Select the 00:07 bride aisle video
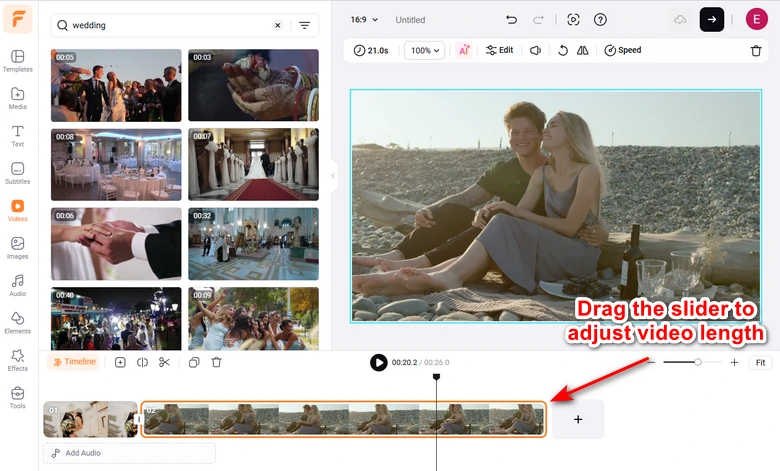The height and width of the screenshot is (471, 780). tap(253, 165)
